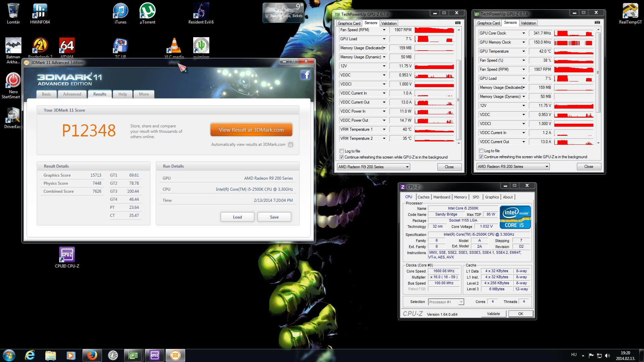Expand Fan Speed (%) sensor dropdown

point(524,60)
